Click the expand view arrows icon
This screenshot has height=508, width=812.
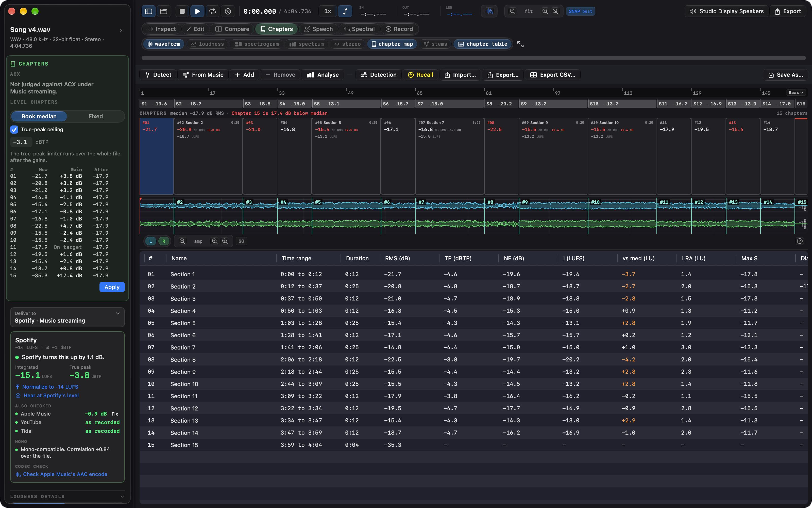click(520, 44)
